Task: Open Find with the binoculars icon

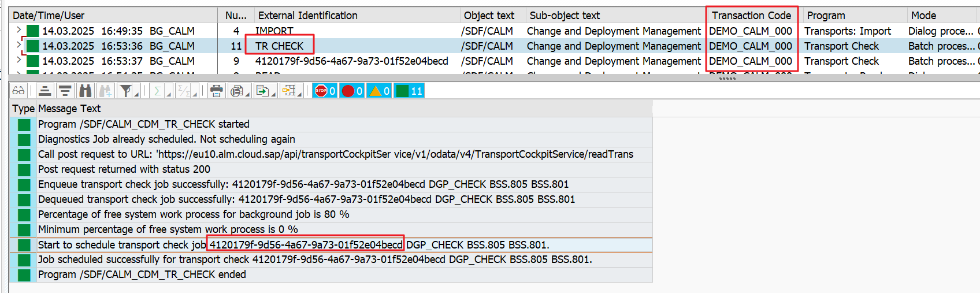Action: [x=86, y=91]
